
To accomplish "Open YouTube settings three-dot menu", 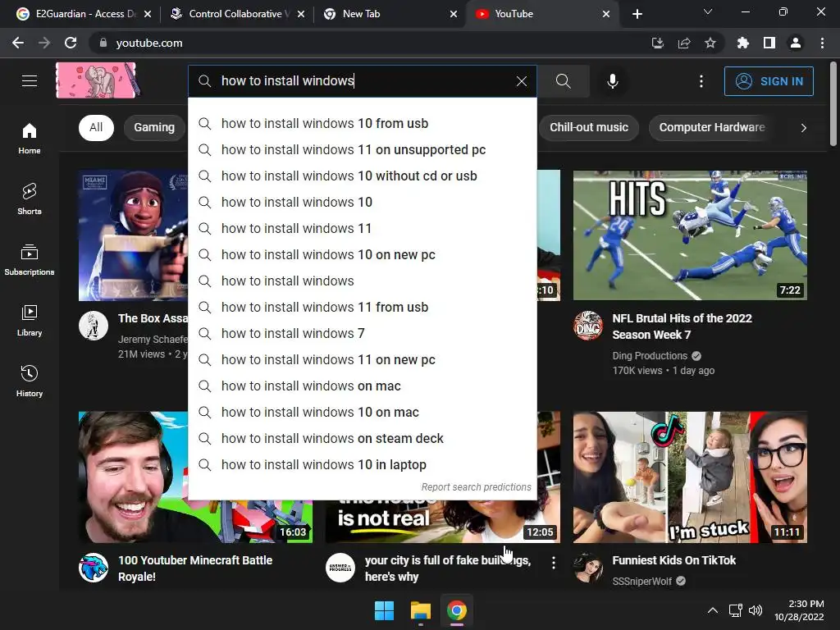I will [701, 81].
